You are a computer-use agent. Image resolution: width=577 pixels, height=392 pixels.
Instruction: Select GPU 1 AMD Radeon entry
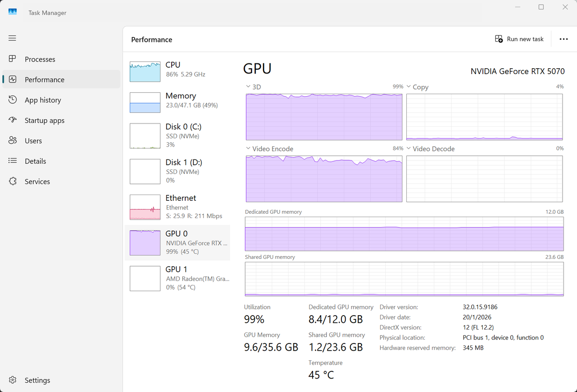[x=177, y=278]
